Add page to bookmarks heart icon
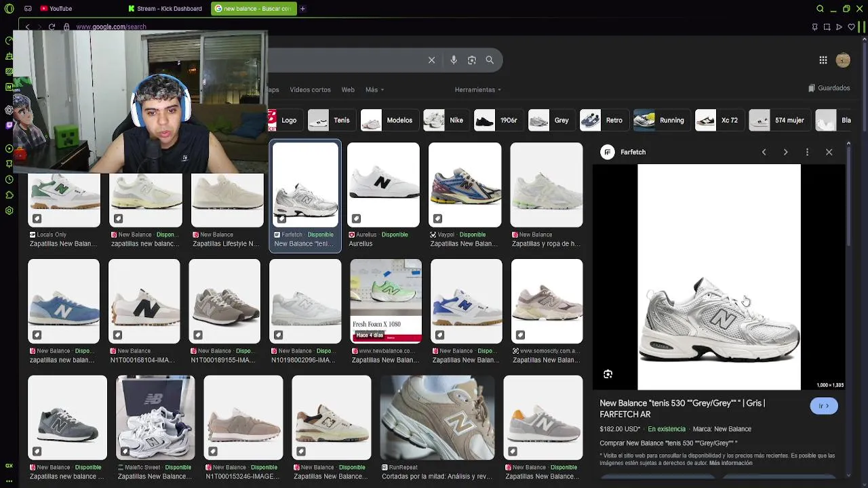 pyautogui.click(x=851, y=27)
